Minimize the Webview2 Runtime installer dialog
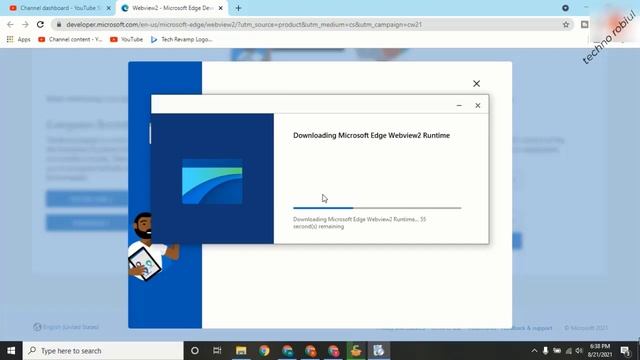 pyautogui.click(x=459, y=105)
